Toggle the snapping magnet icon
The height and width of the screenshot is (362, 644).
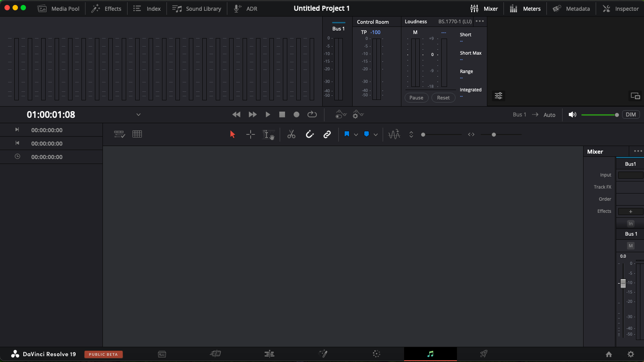pos(310,134)
